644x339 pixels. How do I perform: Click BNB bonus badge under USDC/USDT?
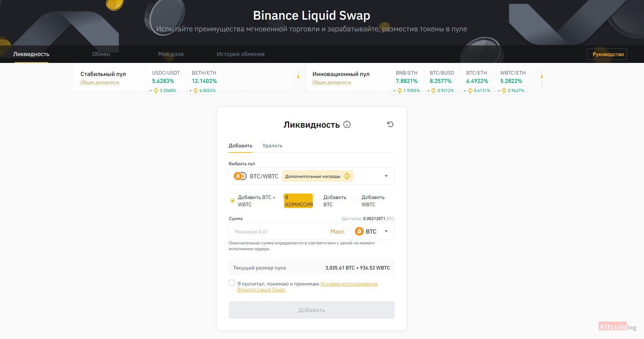pos(163,91)
